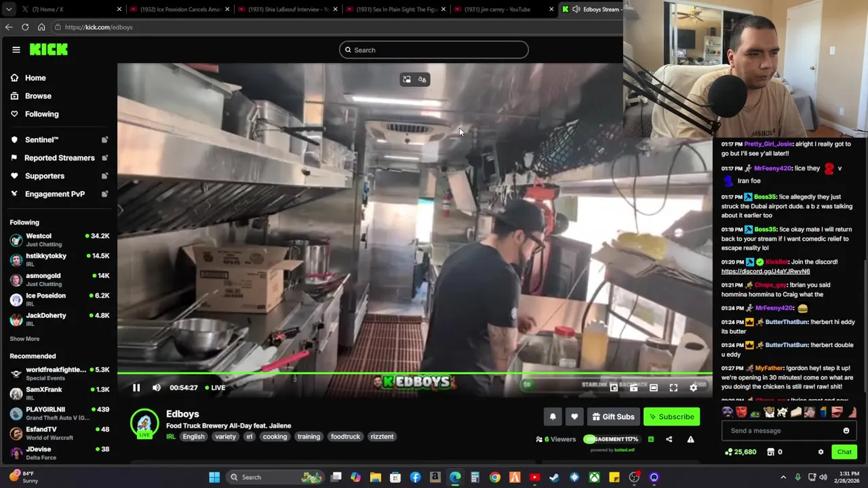The width and height of the screenshot is (868, 488).
Task: Open Westcol channel from Following
Action: 60,240
